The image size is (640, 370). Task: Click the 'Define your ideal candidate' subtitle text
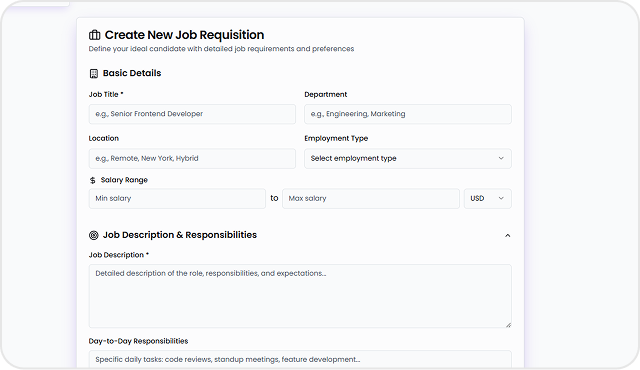(221, 49)
